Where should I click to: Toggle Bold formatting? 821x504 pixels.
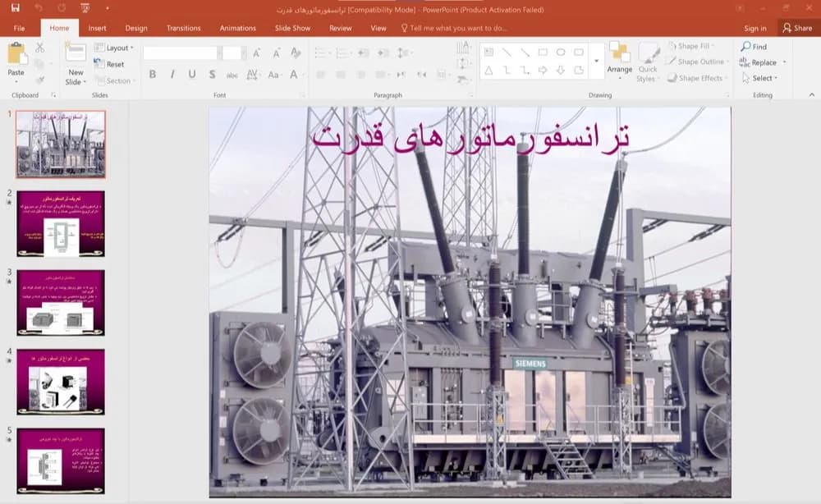click(x=153, y=75)
